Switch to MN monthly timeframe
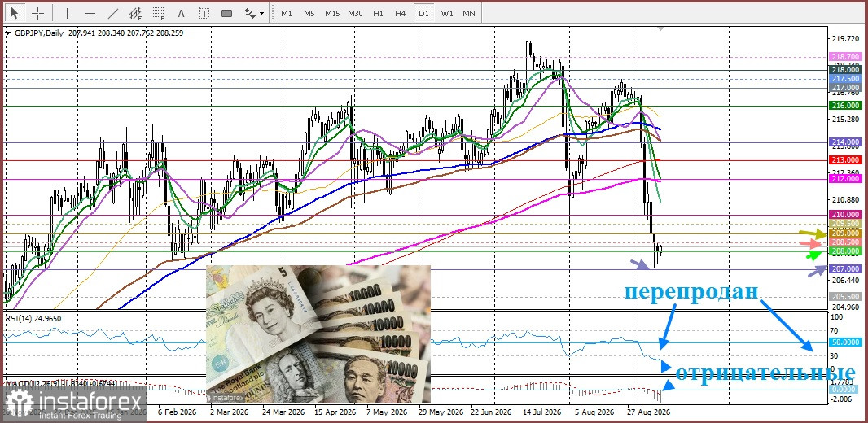Image resolution: width=868 pixels, height=423 pixels. click(469, 13)
